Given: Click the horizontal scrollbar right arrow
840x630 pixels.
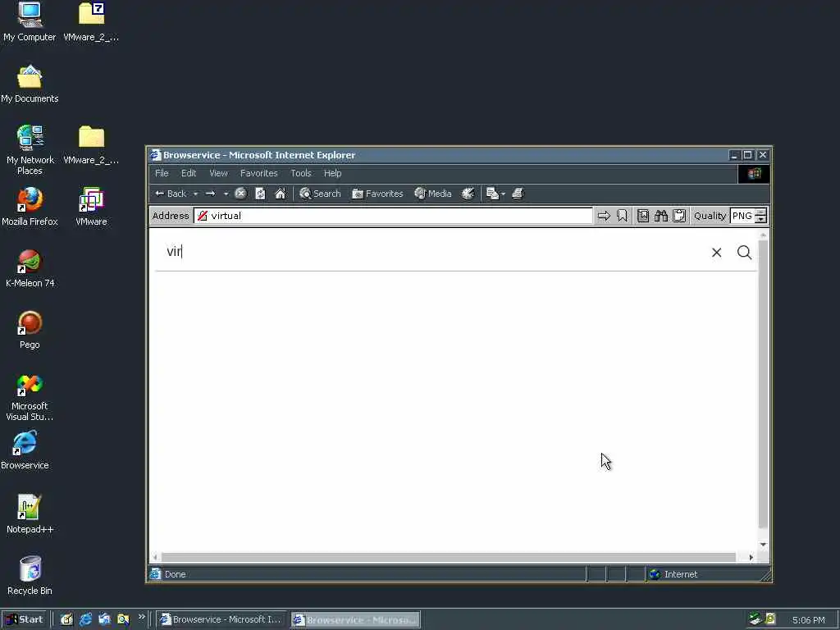Looking at the screenshot, I should click(x=751, y=557).
